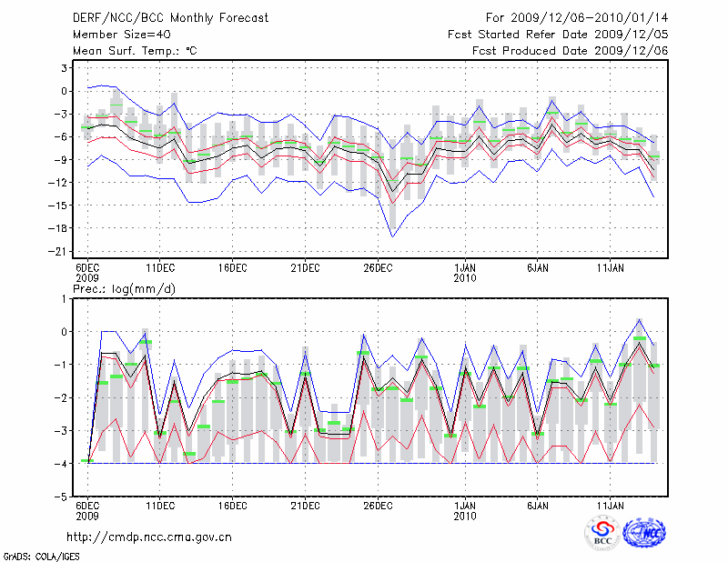Click the Mean Surf. Temp. label
This screenshot has height=562, width=728.
(134, 50)
